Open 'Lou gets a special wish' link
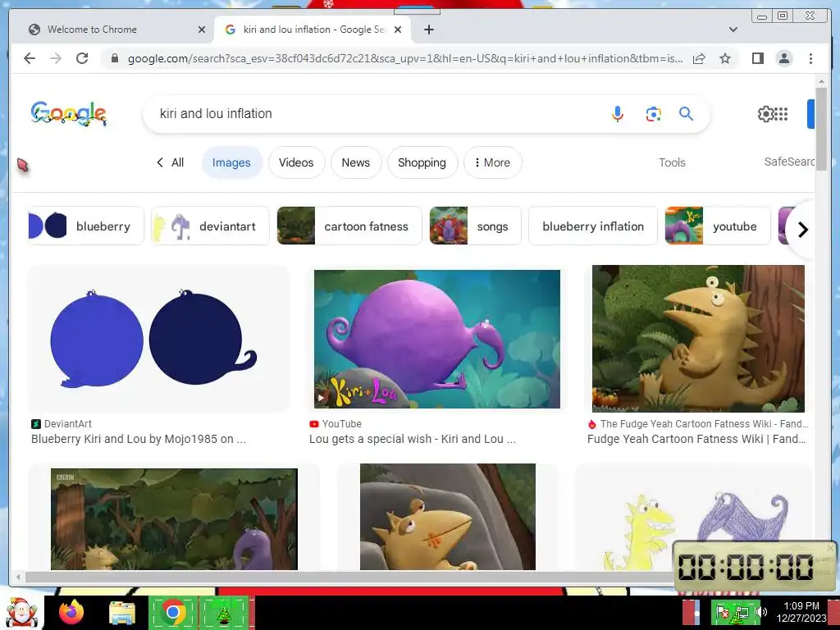This screenshot has height=630, width=840. (413, 439)
